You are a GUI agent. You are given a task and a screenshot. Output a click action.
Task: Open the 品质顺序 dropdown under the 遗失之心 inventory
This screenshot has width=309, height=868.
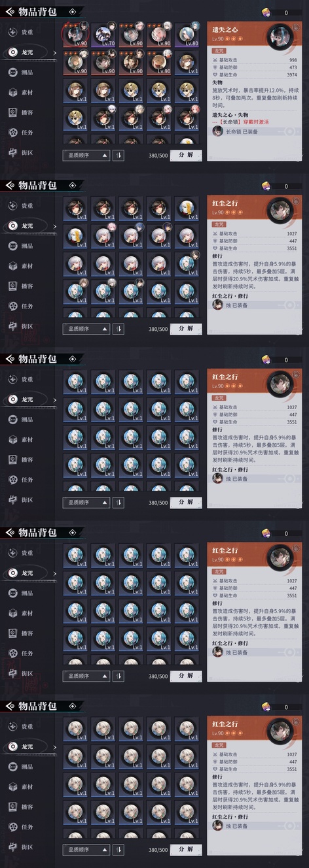86,155
